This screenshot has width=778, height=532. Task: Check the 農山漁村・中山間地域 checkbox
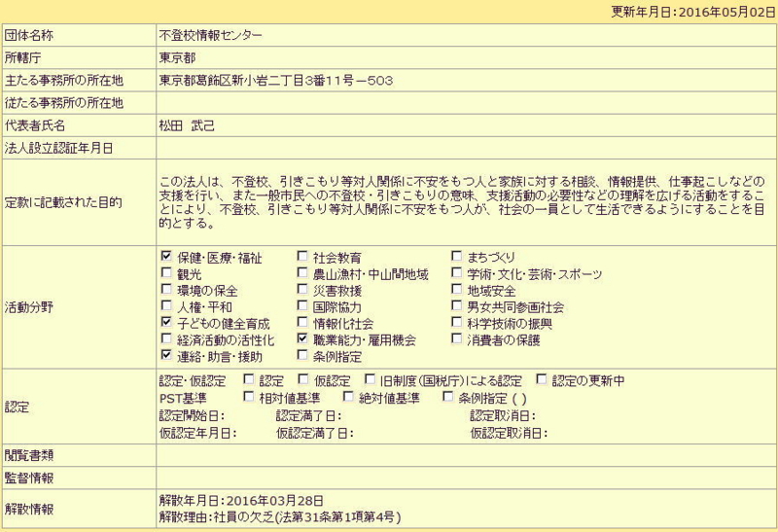point(302,272)
